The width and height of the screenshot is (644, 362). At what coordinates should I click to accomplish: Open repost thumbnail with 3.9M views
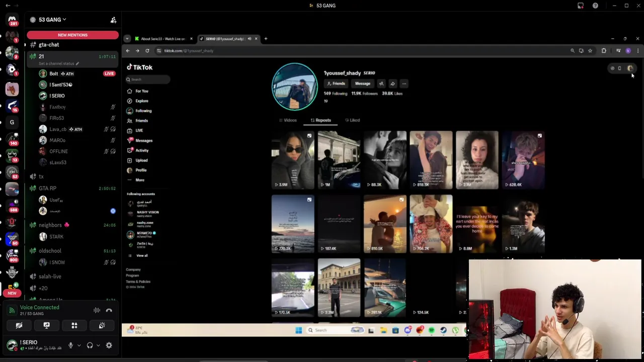pos(293,160)
